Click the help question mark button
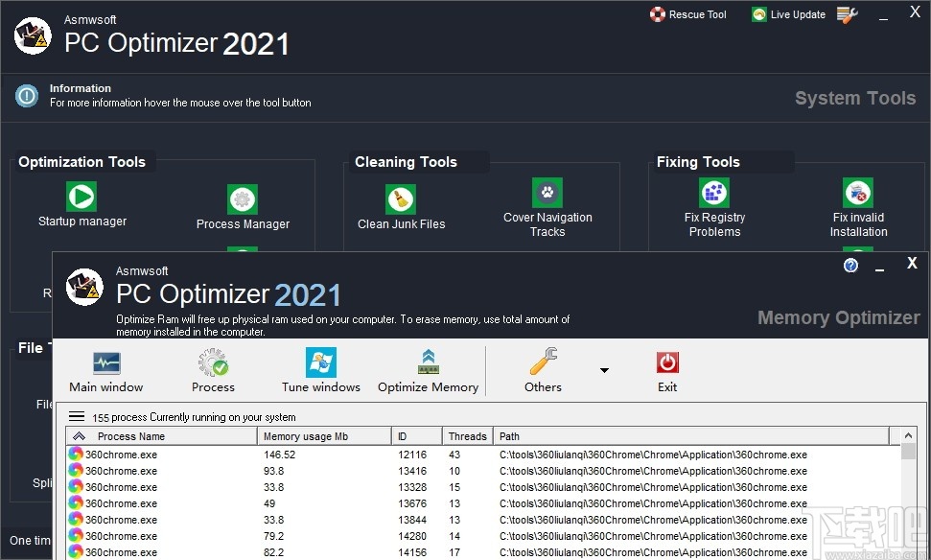The image size is (931, 560). click(850, 266)
